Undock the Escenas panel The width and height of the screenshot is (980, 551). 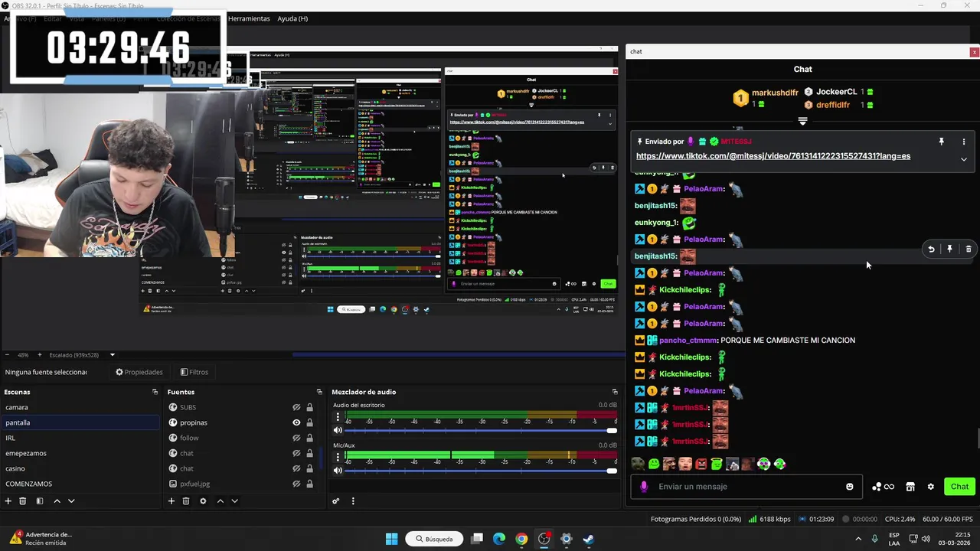pos(155,392)
